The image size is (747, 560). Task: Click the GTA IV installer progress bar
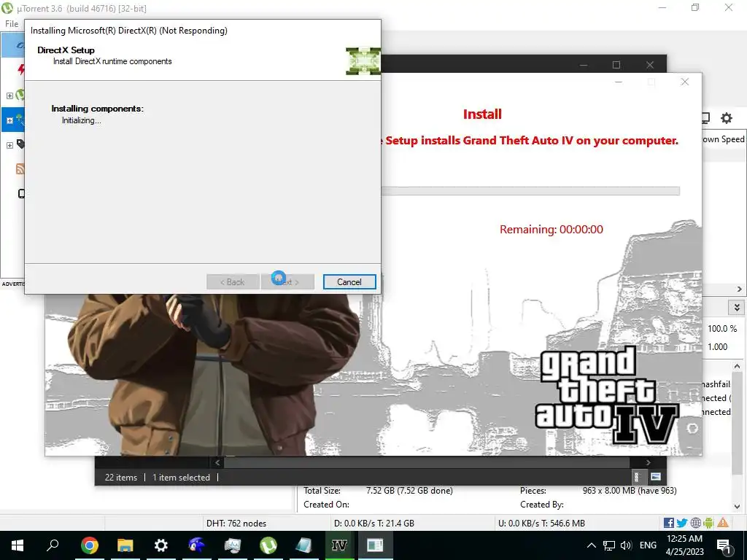coord(530,191)
